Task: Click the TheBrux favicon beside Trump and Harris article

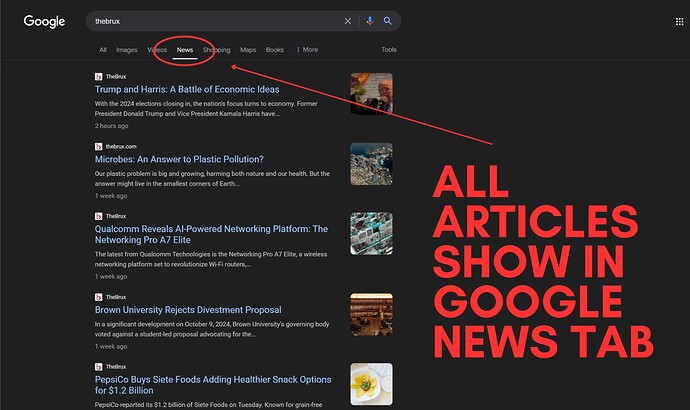Action: coord(99,77)
